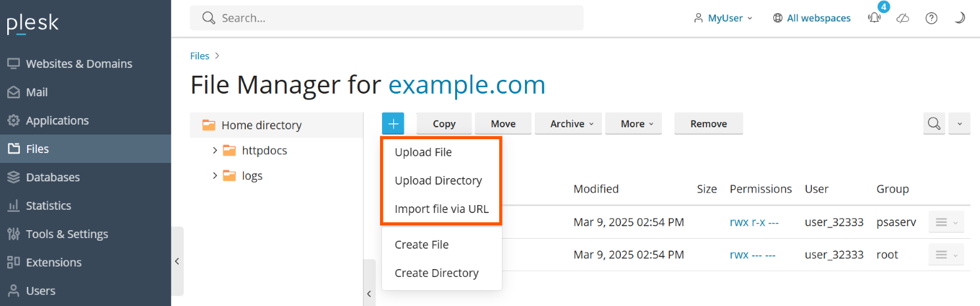Select Create Directory menu option

pos(436,273)
